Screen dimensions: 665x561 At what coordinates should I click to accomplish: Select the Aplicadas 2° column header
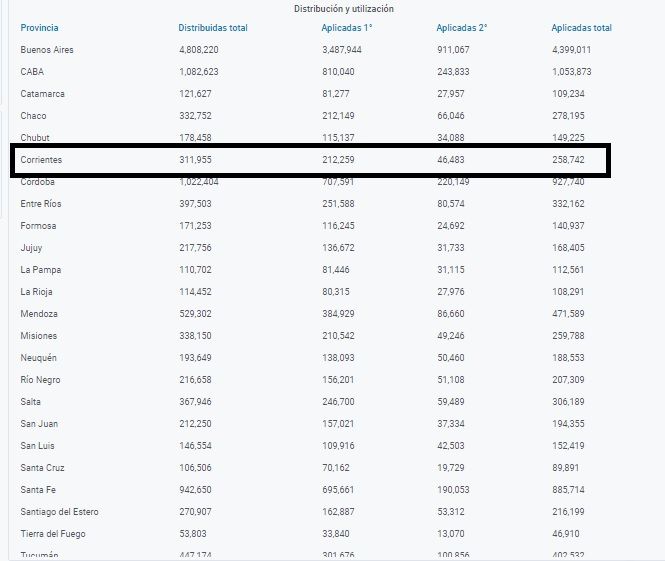pos(462,28)
